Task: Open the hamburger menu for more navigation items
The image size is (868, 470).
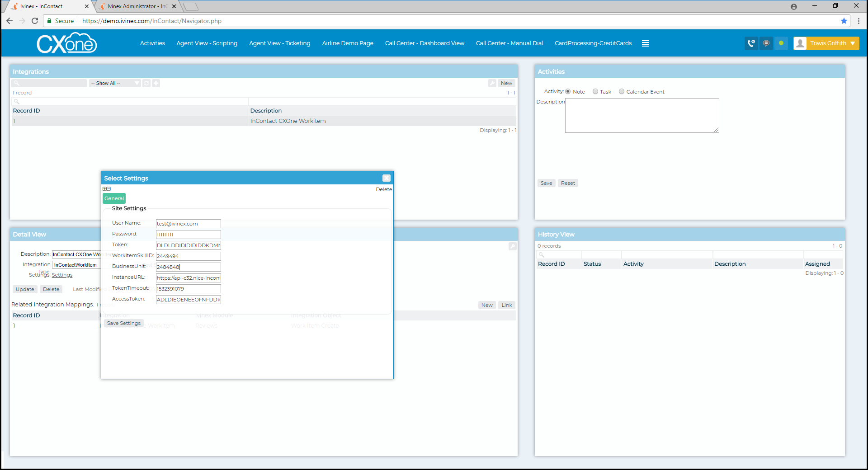Action: (646, 43)
